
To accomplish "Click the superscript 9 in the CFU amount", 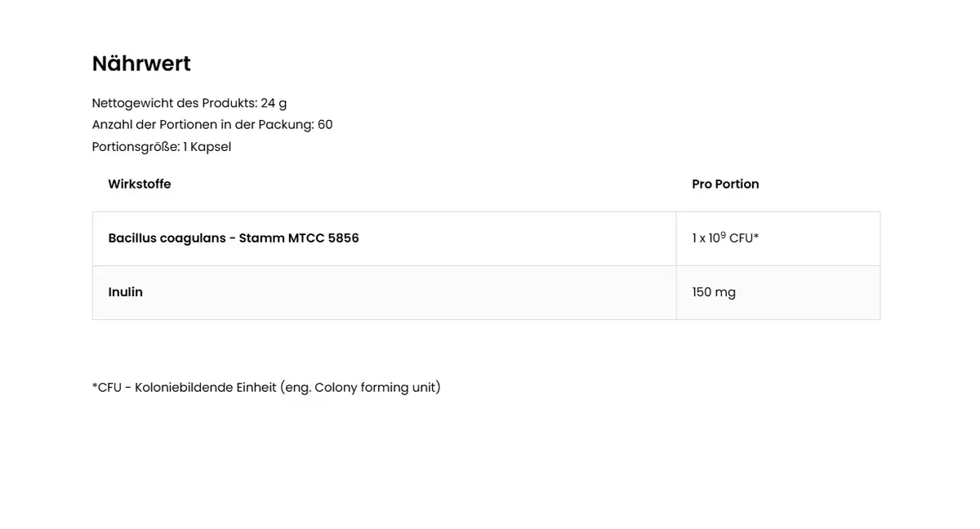I will click(723, 235).
